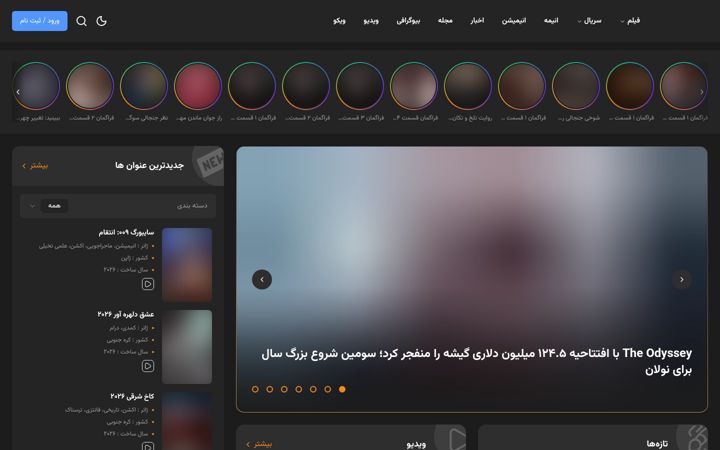This screenshot has height=450, width=720.
Task: Expand the سریال menu dropdown
Action: 589,21
